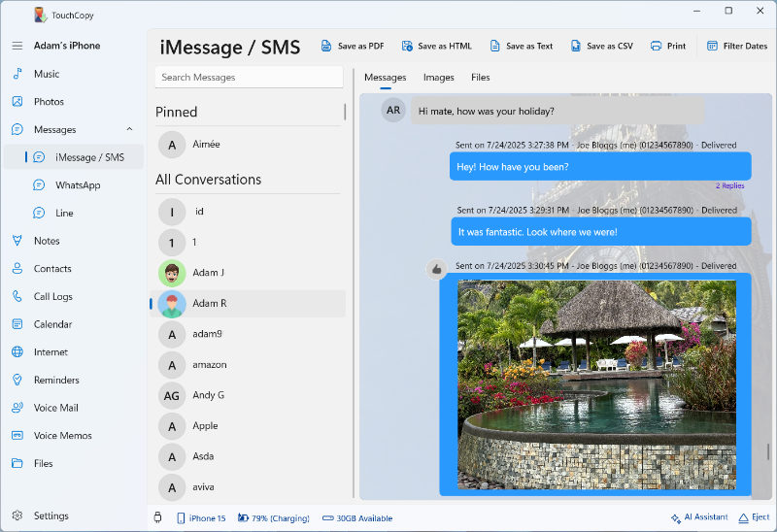Image resolution: width=777 pixels, height=532 pixels.
Task: Click the Eject button
Action: [x=754, y=517]
